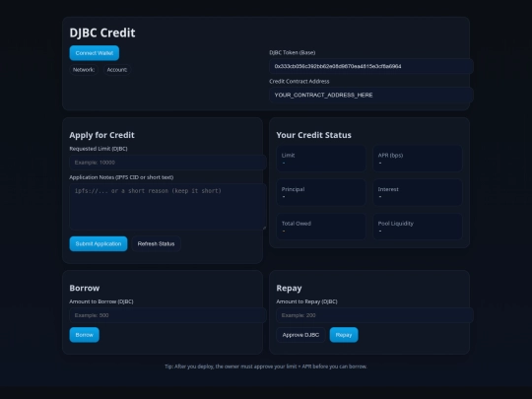Click the Borrow button
Image resolution: width=532 pixels, height=399 pixels.
(x=85, y=335)
